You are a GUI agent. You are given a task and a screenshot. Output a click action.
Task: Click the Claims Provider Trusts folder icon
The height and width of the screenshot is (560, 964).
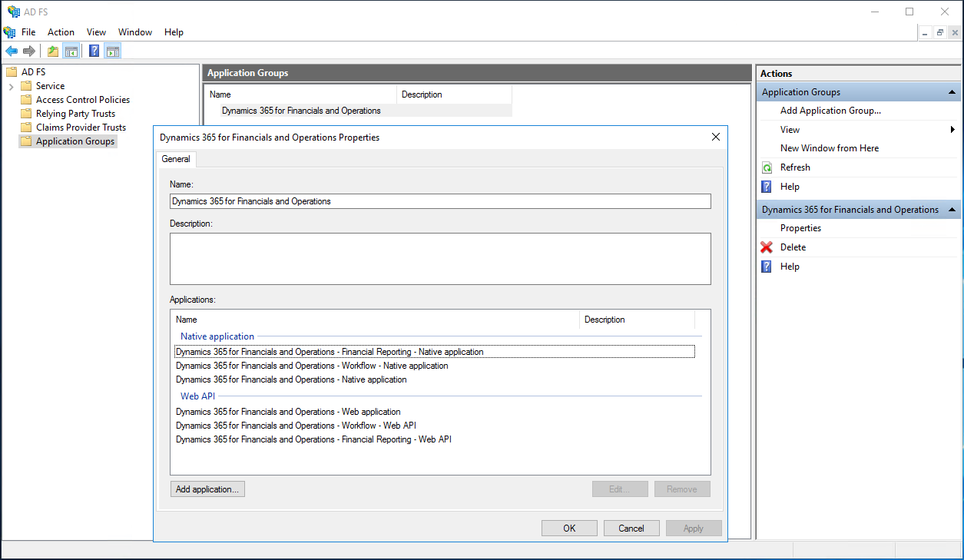point(26,128)
